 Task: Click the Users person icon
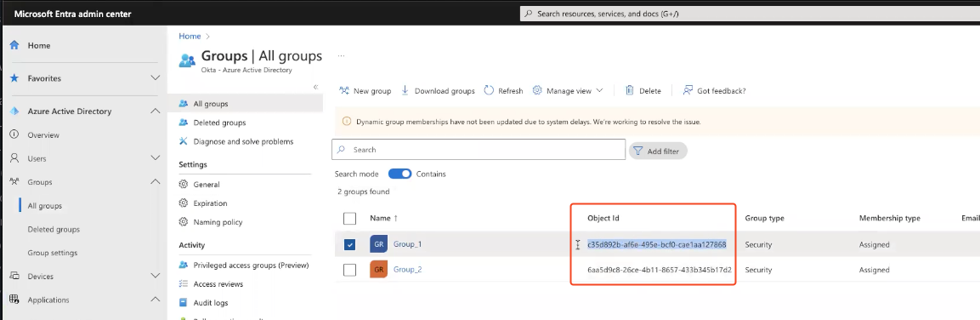pyautogui.click(x=14, y=158)
